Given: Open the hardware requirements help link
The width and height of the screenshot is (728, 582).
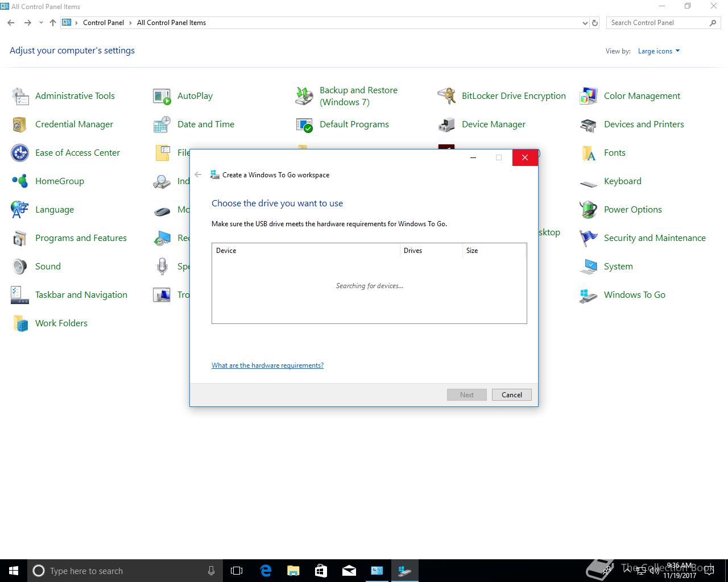Looking at the screenshot, I should (x=267, y=365).
